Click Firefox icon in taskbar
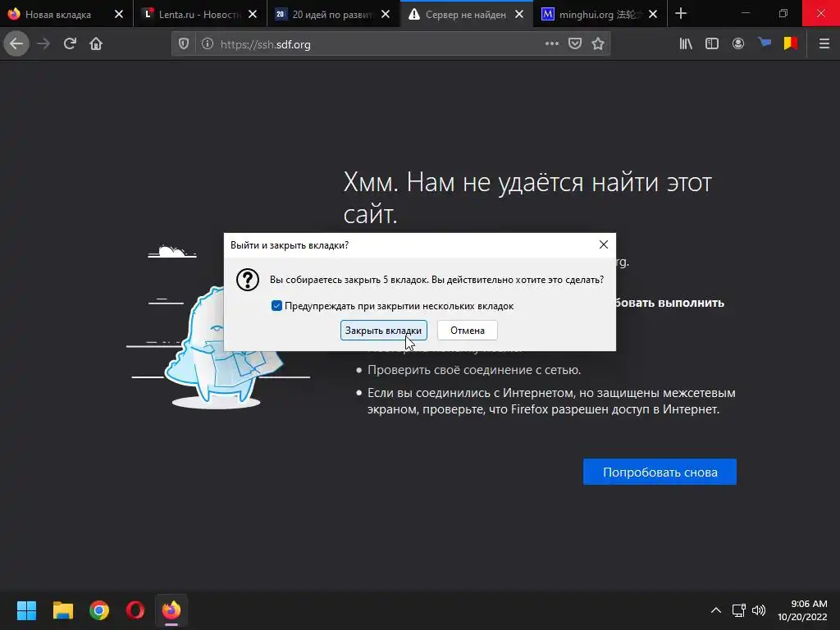The width and height of the screenshot is (840, 630). (x=171, y=610)
